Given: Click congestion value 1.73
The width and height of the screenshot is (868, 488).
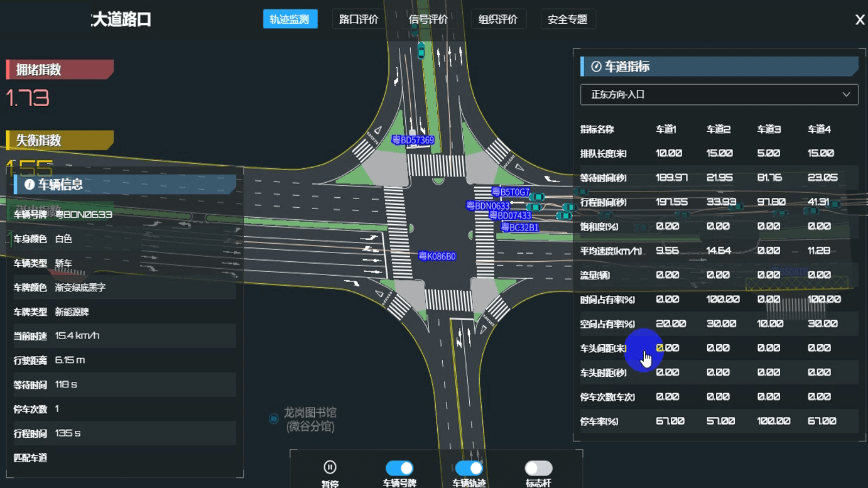Looking at the screenshot, I should pos(28,98).
